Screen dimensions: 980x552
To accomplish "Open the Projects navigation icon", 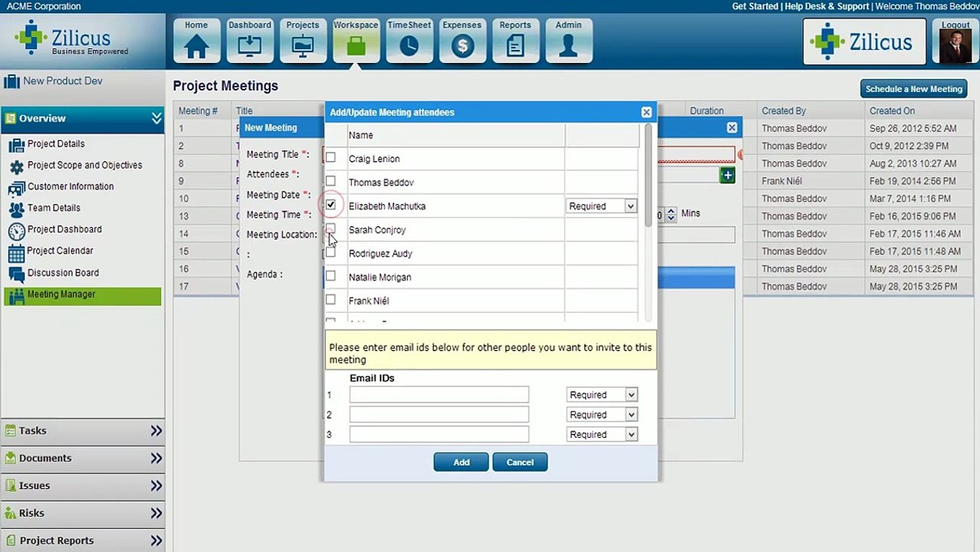I will point(302,40).
